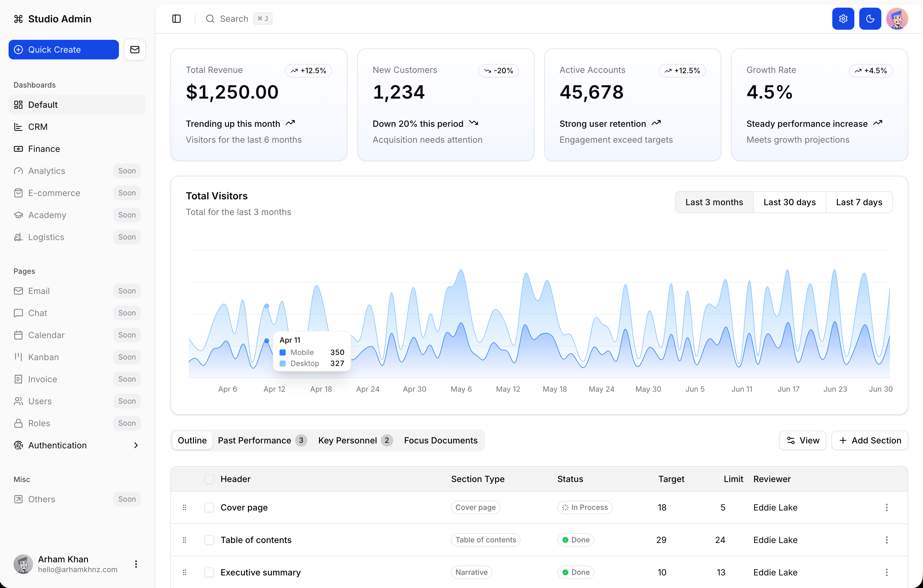The image size is (923, 588).
Task: Toggle the sidebar panel icon
Action: (x=176, y=19)
